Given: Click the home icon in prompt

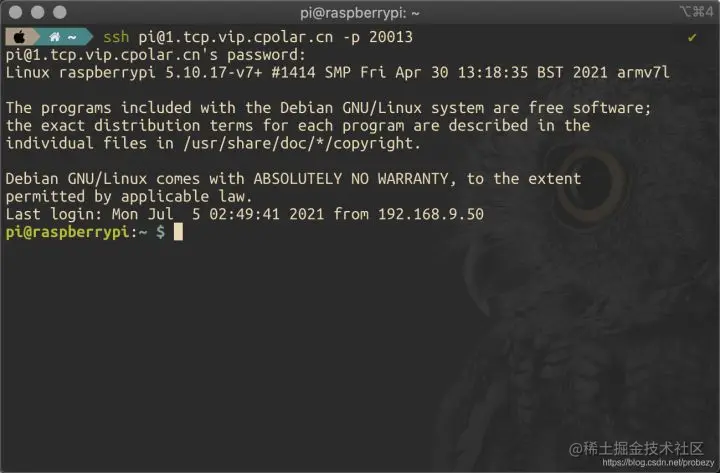Looking at the screenshot, I should 55,37.
